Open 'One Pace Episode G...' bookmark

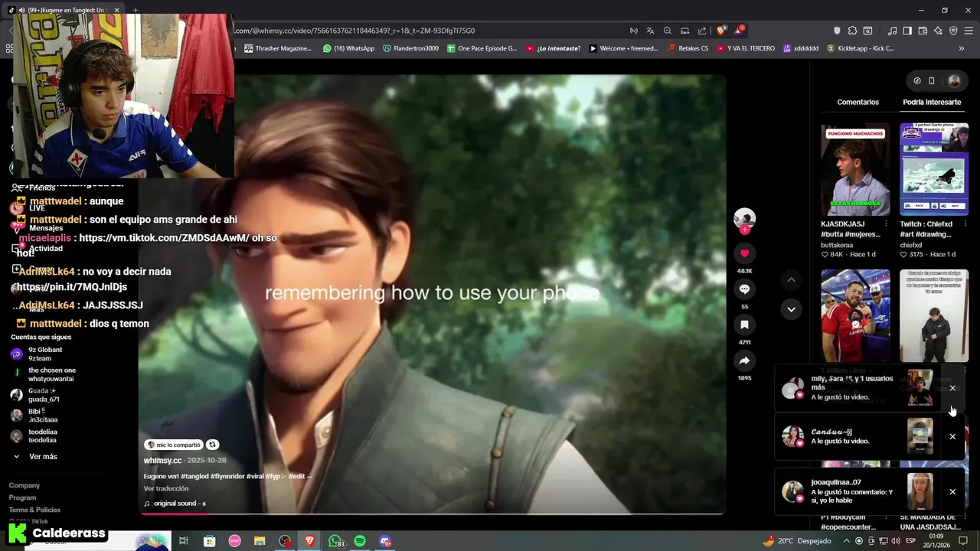[x=482, y=48]
